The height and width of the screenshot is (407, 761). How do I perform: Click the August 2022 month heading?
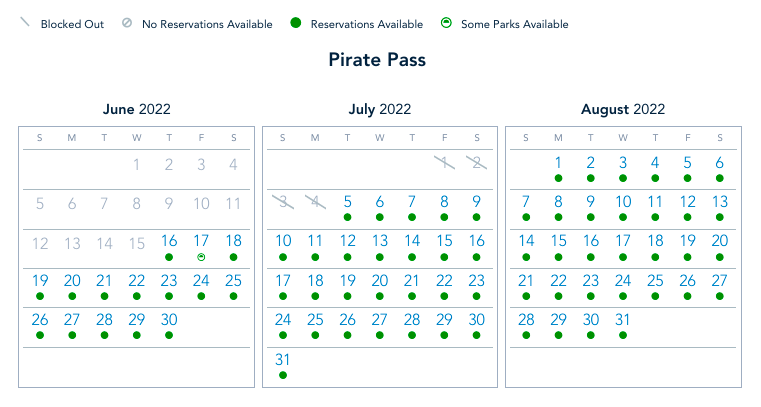[x=622, y=110]
